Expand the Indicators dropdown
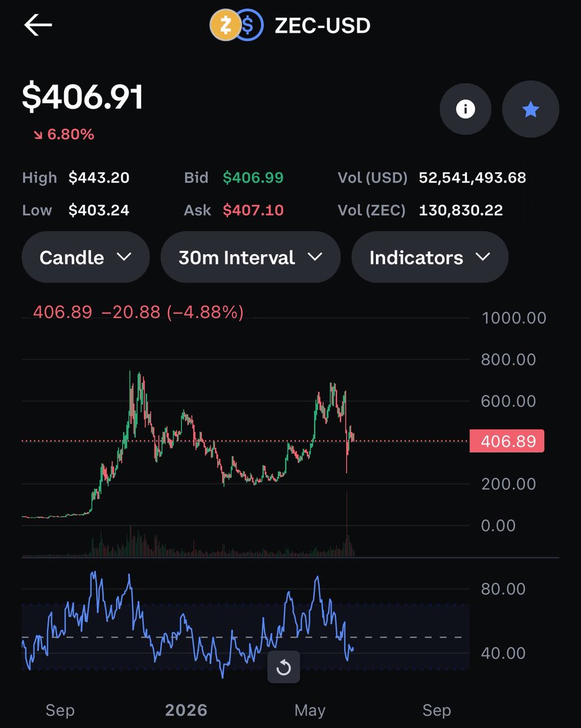 coord(430,257)
